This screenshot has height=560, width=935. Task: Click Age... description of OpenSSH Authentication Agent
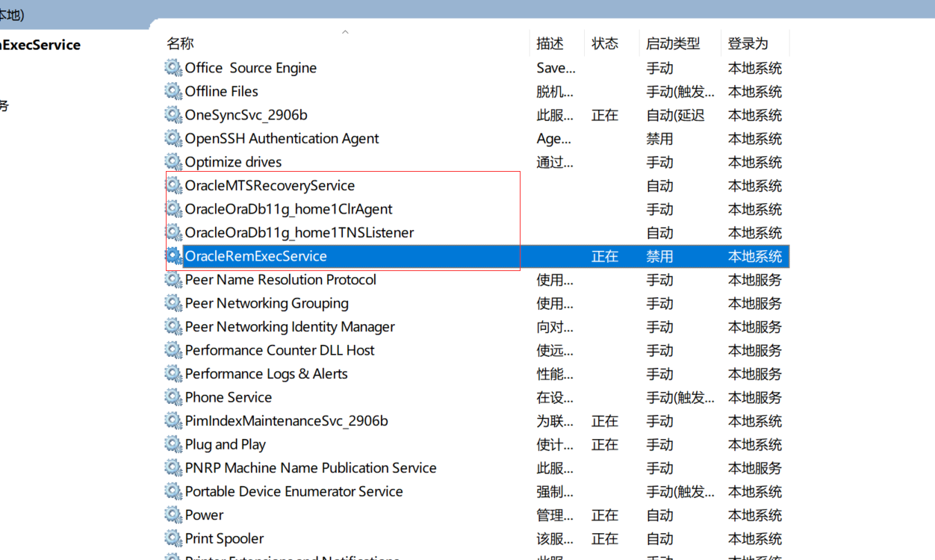click(x=554, y=139)
